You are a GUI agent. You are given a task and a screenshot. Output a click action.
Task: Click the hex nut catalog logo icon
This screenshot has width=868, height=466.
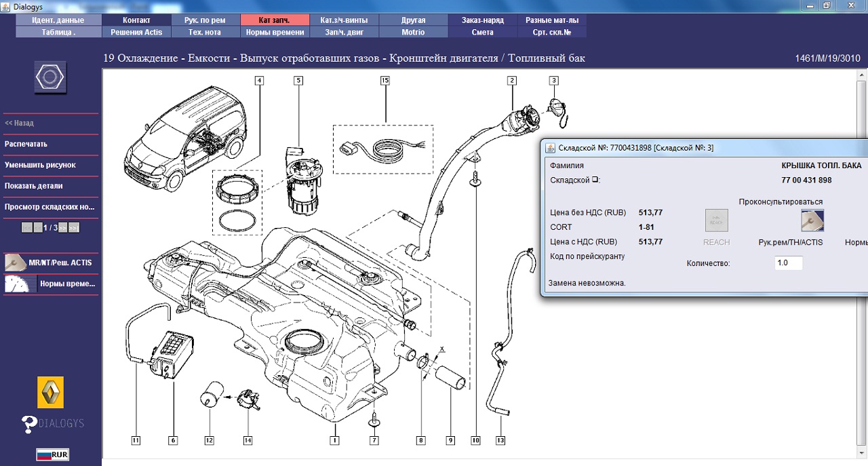point(51,77)
